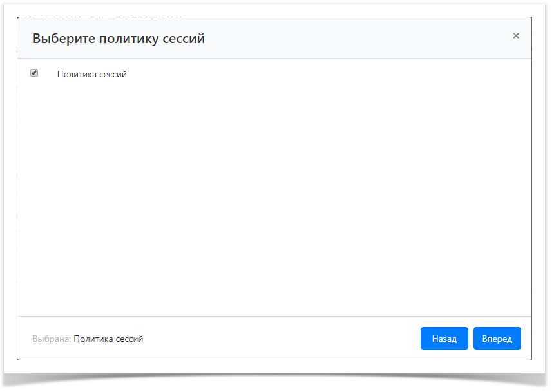Screen dimensions: 554x392
Task: Hit the blue Вперед navigation button
Action: tap(497, 339)
